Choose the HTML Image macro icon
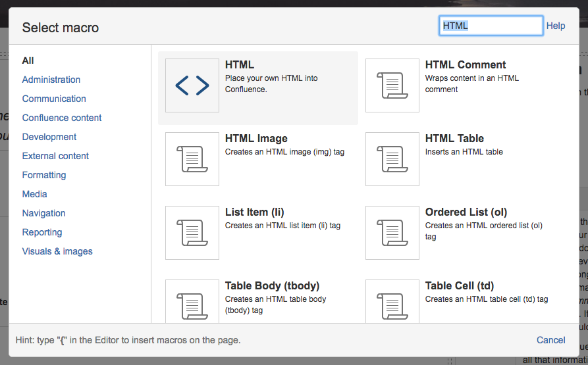The width and height of the screenshot is (588, 365). (x=192, y=159)
